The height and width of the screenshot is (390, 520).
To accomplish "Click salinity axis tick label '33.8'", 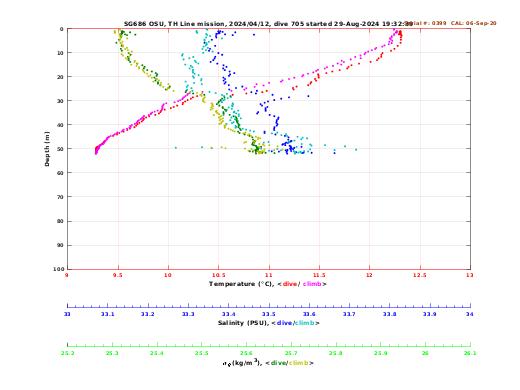I will pyautogui.click(x=390, y=314).
